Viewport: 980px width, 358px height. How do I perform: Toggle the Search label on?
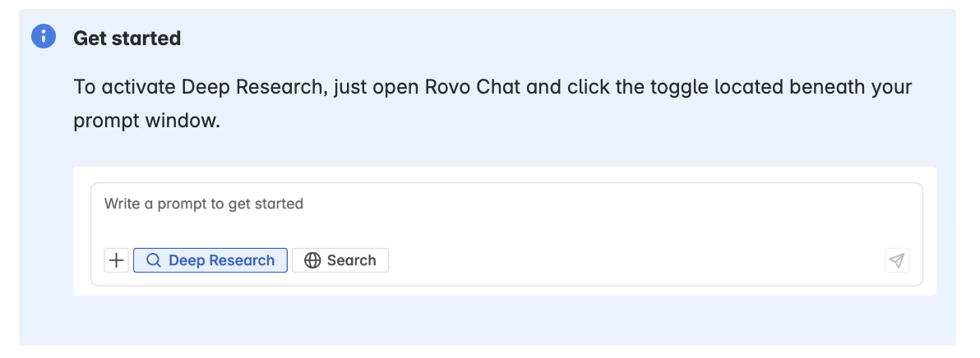coord(351,260)
